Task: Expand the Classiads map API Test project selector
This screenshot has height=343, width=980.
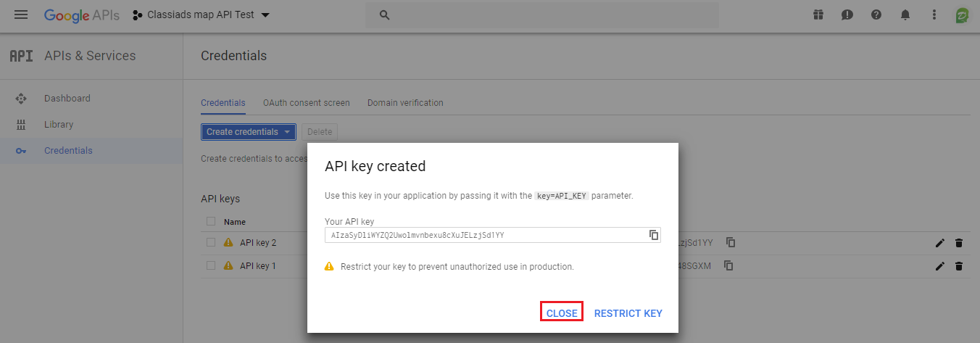Action: pos(201,15)
